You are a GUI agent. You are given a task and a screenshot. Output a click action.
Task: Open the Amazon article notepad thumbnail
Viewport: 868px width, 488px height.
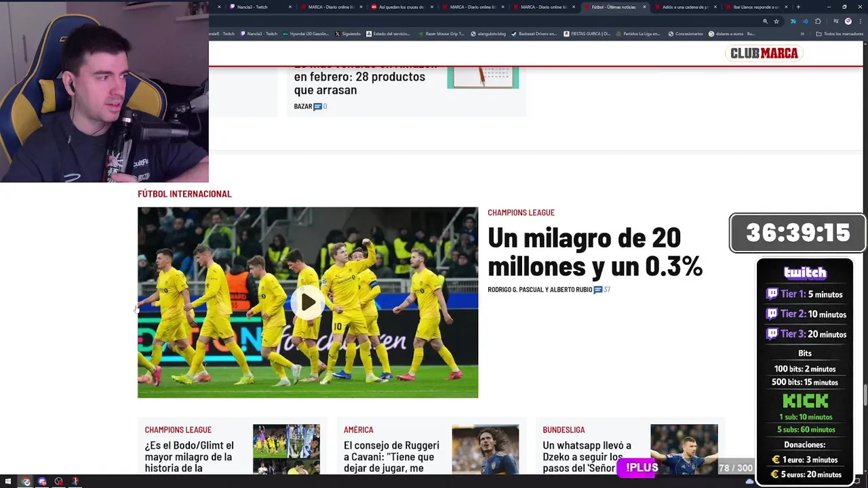point(483,77)
